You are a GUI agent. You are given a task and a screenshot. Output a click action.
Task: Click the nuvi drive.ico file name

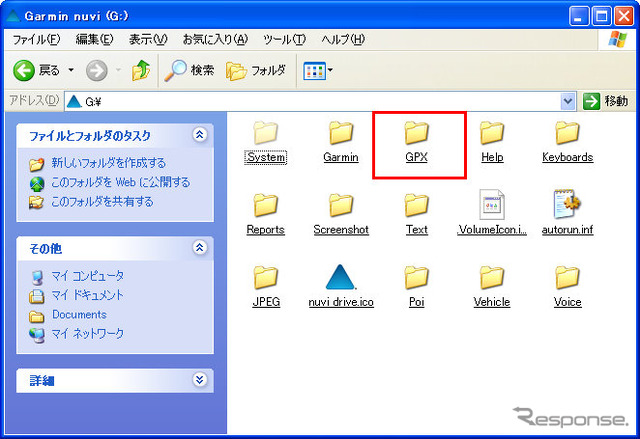pyautogui.click(x=341, y=302)
